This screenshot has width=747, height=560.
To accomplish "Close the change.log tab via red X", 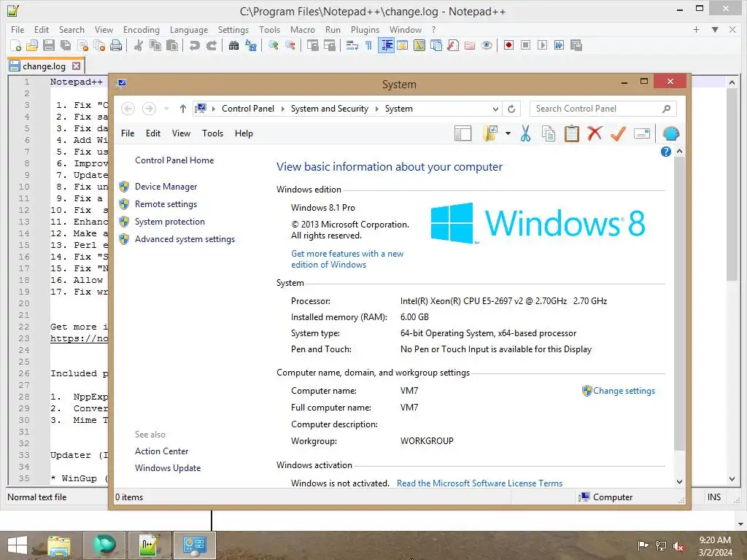I will coord(76,66).
